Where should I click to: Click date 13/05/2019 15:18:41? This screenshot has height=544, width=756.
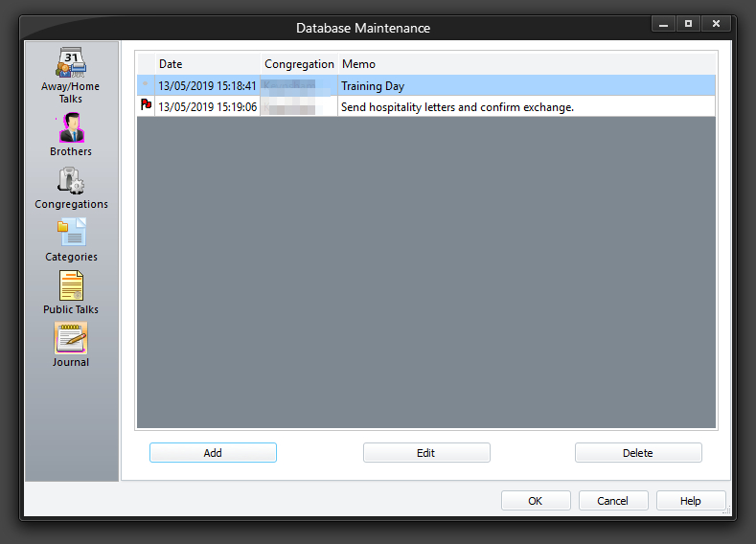(207, 86)
